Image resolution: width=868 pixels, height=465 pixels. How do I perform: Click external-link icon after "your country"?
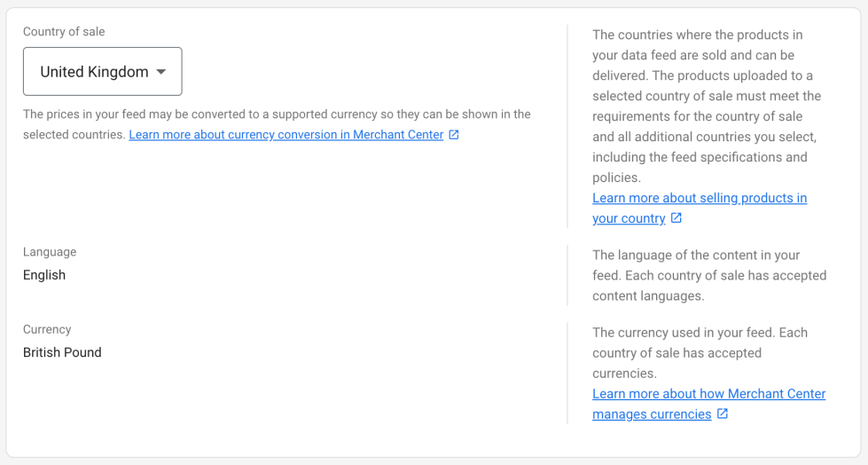(x=676, y=218)
